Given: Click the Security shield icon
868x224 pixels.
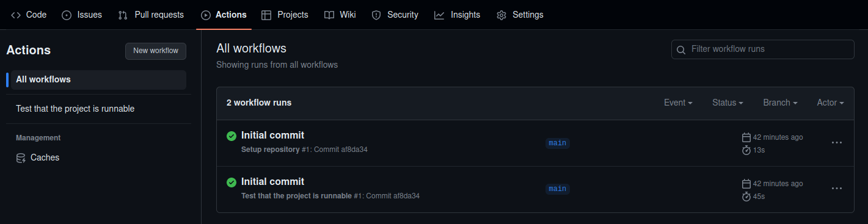Looking at the screenshot, I should (x=376, y=15).
